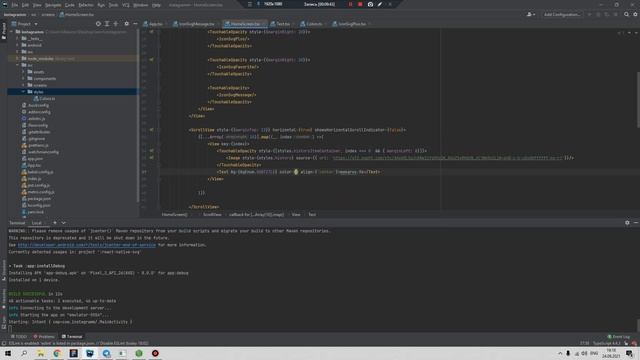Collapse the src folder
This screenshot has width=640, height=360.
click(18, 65)
